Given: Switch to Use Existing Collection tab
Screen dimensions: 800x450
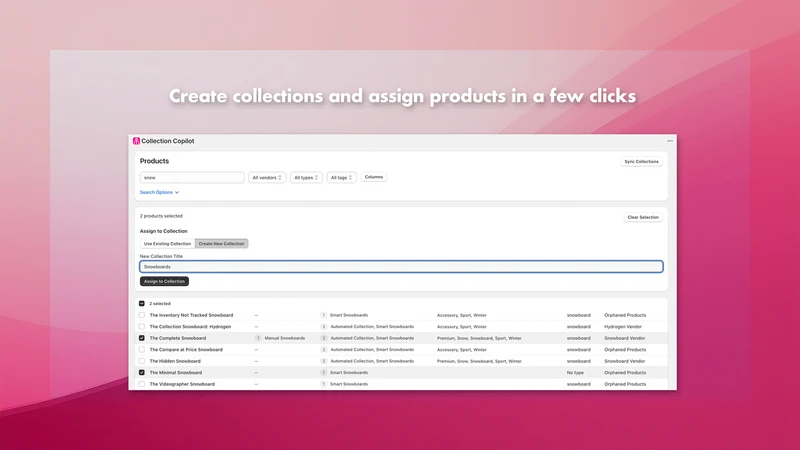Looking at the screenshot, I should tap(167, 244).
